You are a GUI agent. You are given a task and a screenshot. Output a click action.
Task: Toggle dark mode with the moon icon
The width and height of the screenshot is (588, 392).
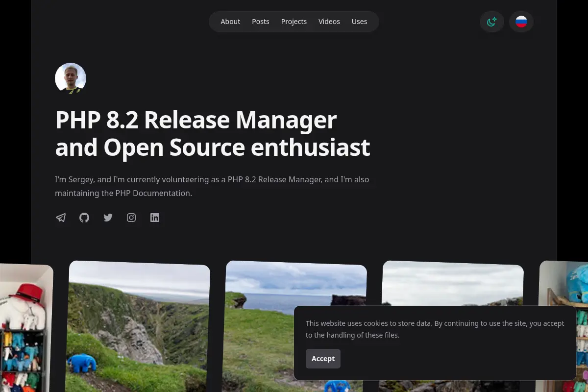[x=492, y=22]
